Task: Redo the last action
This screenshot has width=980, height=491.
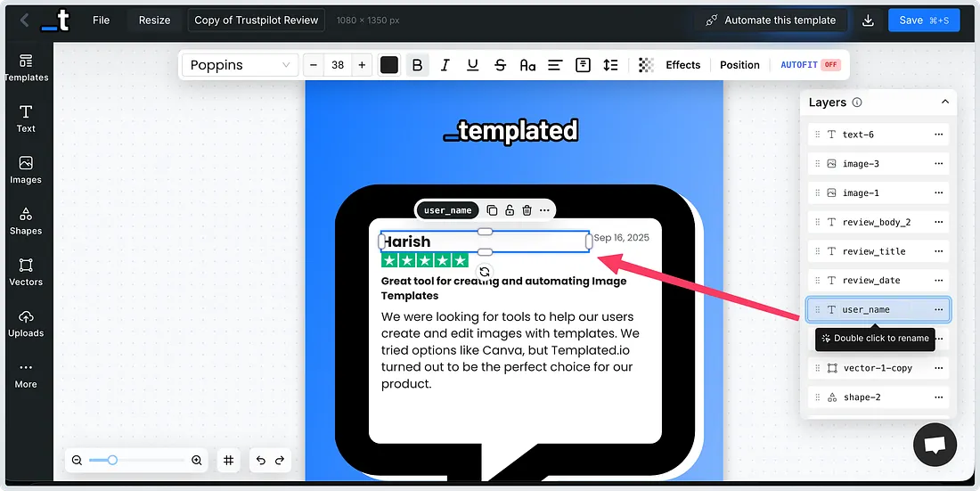Action: coord(280,461)
